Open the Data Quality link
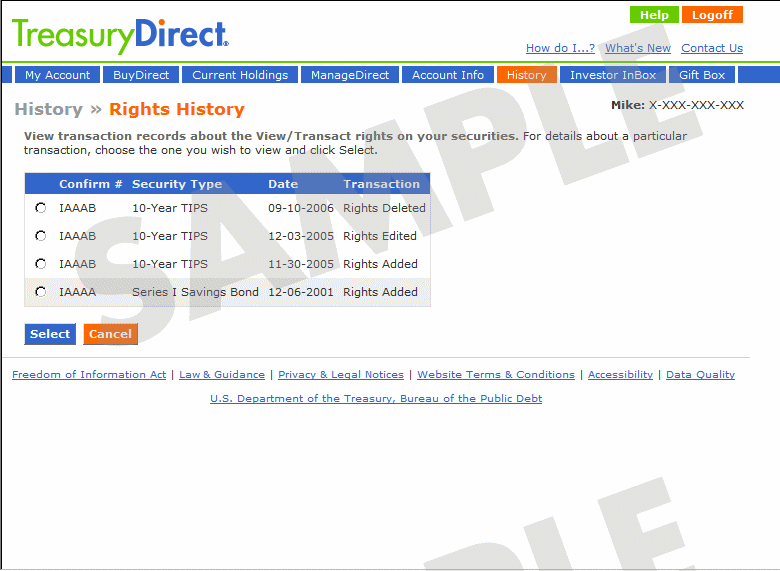The width and height of the screenshot is (780, 571). point(700,375)
